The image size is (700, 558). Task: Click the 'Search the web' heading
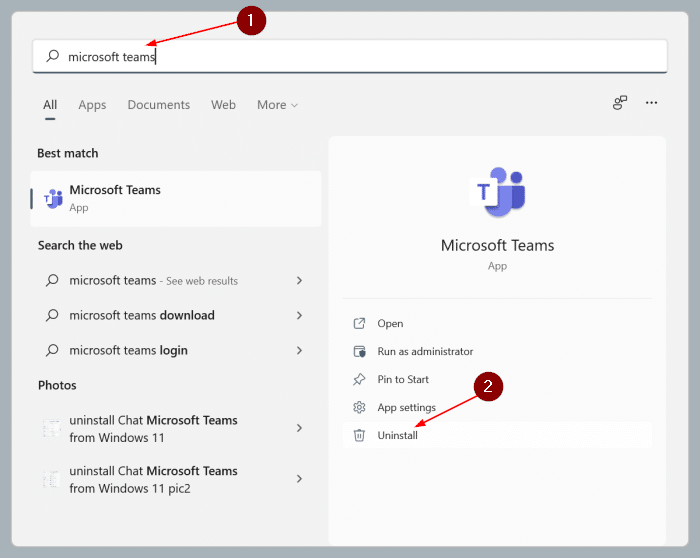point(80,246)
